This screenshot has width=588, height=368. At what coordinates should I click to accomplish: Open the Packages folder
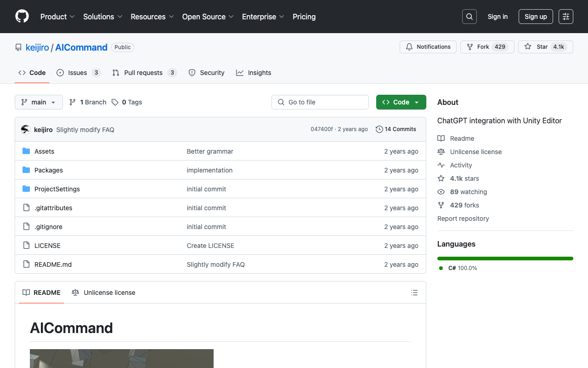(x=49, y=170)
